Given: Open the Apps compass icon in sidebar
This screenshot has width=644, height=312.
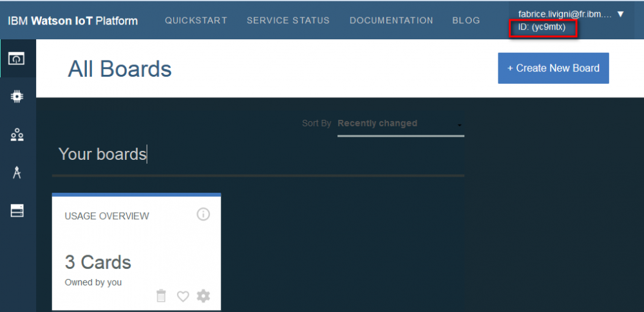Looking at the screenshot, I should coord(17,173).
